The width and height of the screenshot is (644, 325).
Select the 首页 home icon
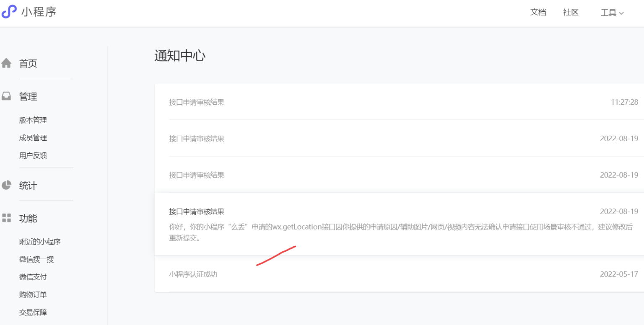(6, 63)
